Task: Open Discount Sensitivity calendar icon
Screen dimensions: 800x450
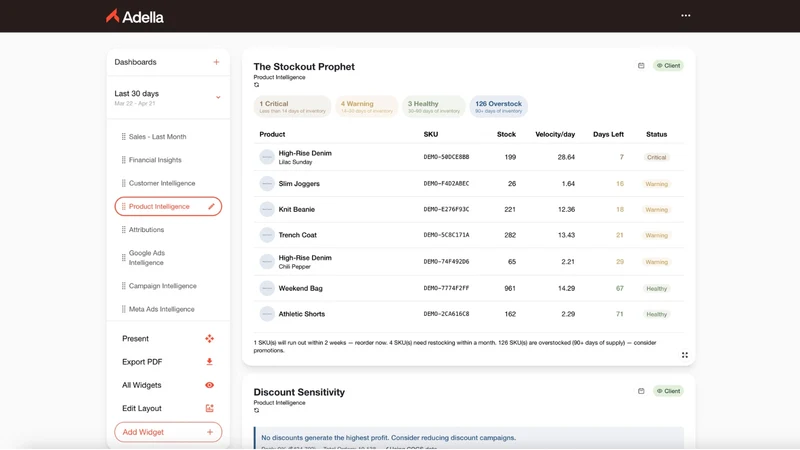Action: click(641, 391)
